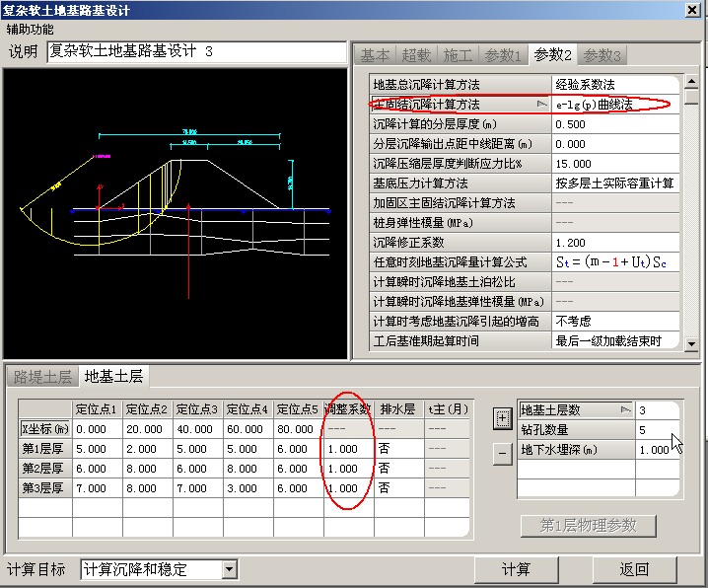Close the 复杂软土地基路基设计 dialog
The width and height of the screenshot is (708, 588).
(692, 10)
